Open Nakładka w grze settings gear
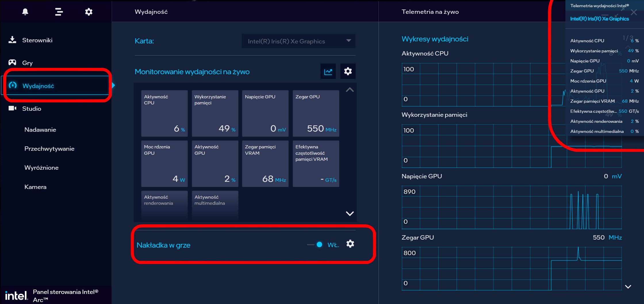The height and width of the screenshot is (304, 644). pos(350,244)
